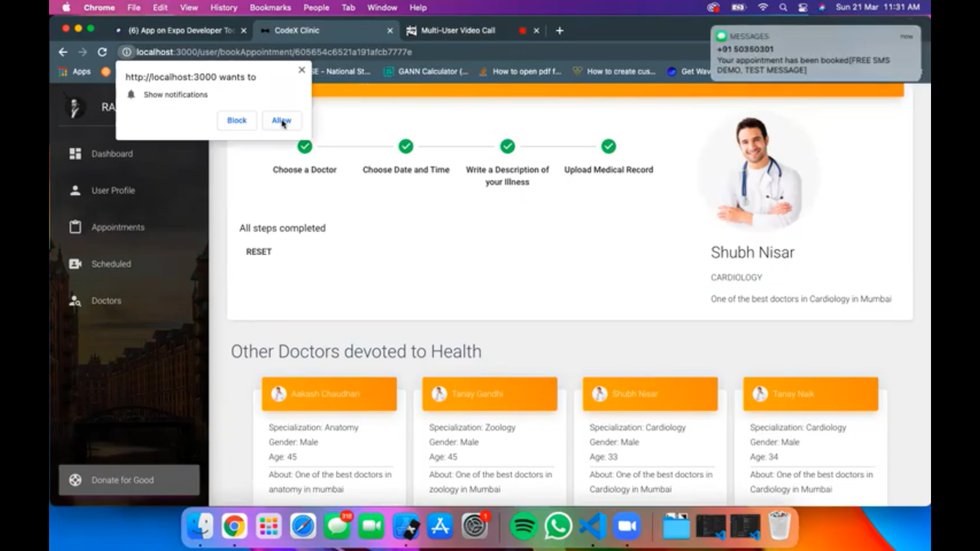The width and height of the screenshot is (980, 551).
Task: Open Visual Studio Code from the dock
Action: pos(593,526)
